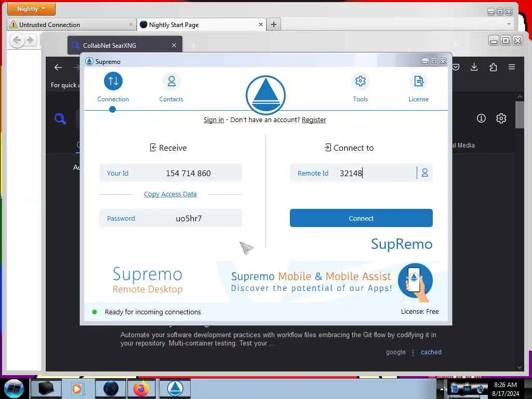Open the Supremo taskbar icon

tap(175, 389)
